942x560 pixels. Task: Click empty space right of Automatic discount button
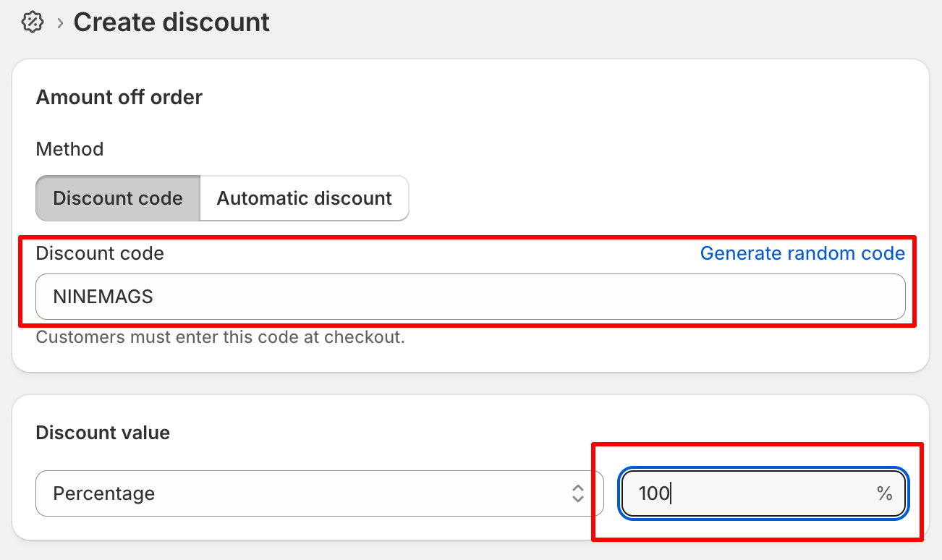(x=651, y=198)
